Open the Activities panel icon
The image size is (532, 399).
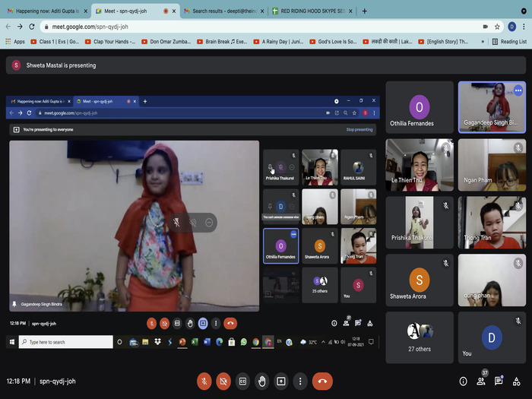coord(516,382)
